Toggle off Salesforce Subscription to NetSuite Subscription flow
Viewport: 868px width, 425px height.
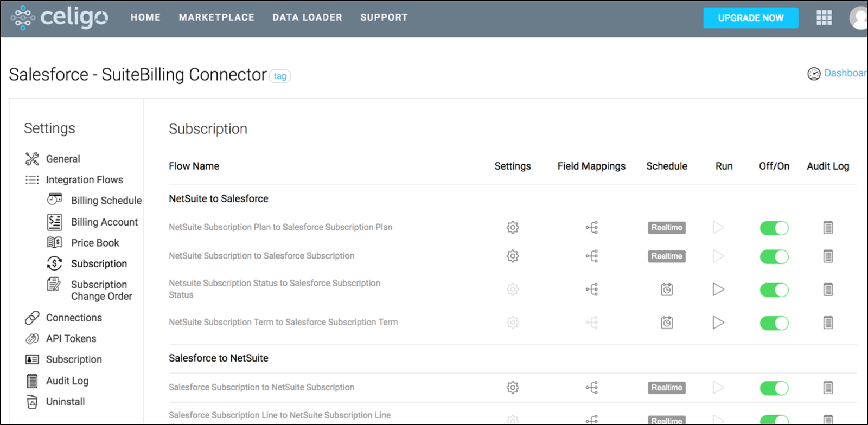(x=774, y=388)
